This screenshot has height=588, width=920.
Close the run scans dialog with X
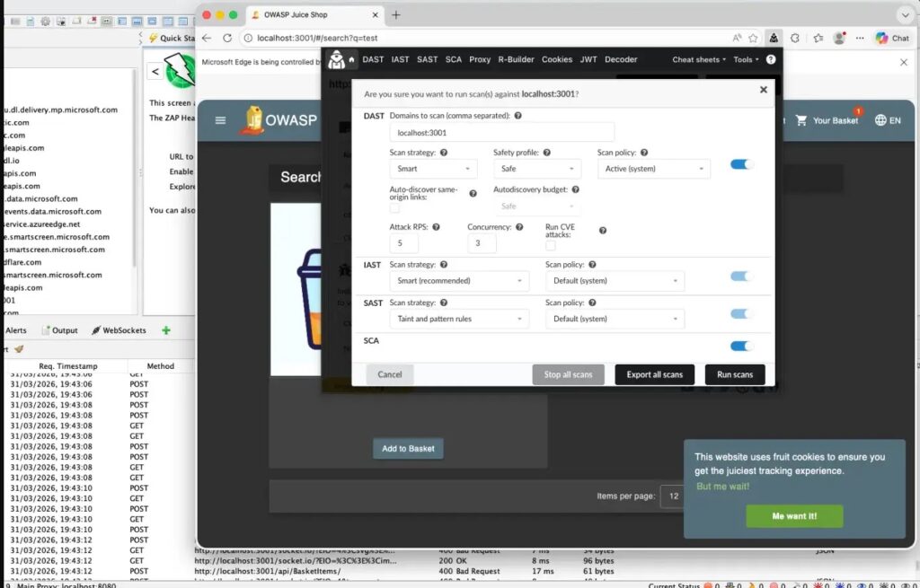(x=763, y=90)
